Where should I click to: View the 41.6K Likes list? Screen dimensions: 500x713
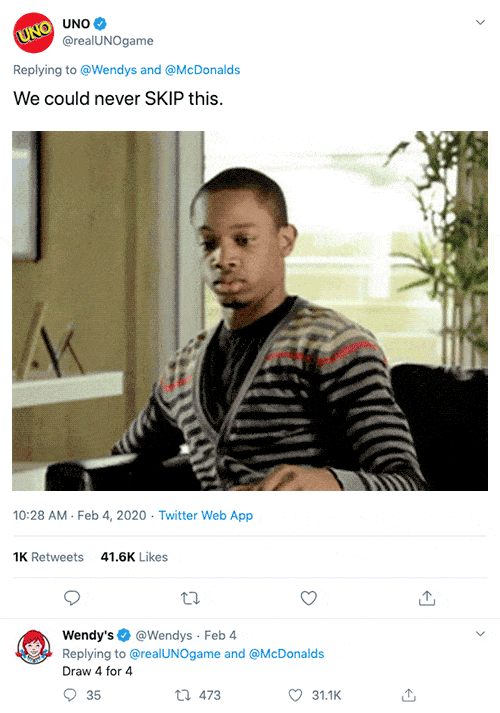(x=134, y=557)
